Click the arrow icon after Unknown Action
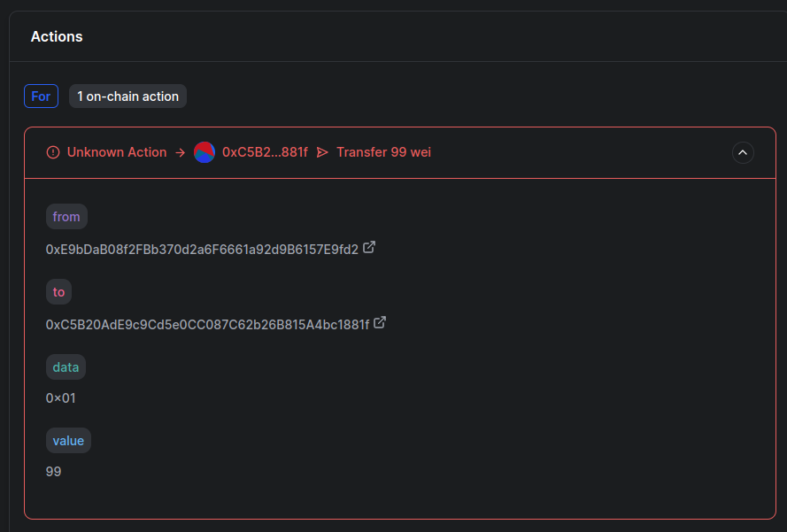The height and width of the screenshot is (532, 787). pos(181,151)
